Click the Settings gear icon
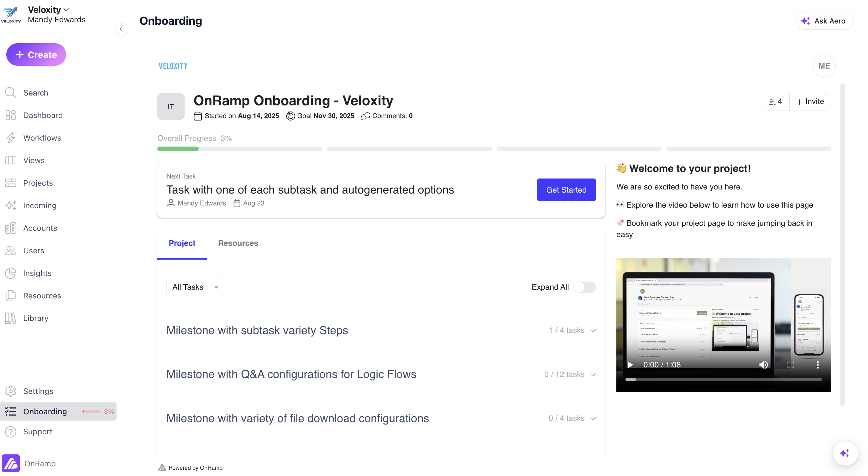Screen dimensions: 868x476 (x=10, y=391)
